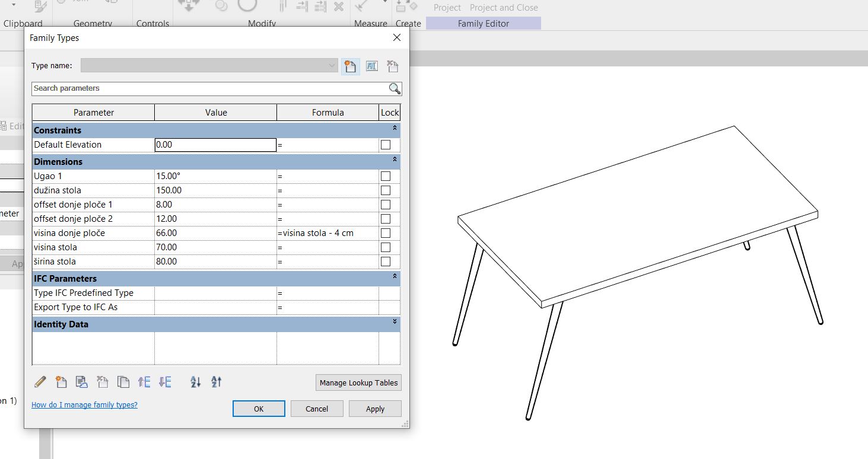Click the Export Type to IFC As value cell
Image resolution: width=868 pixels, height=459 pixels.
(x=215, y=307)
